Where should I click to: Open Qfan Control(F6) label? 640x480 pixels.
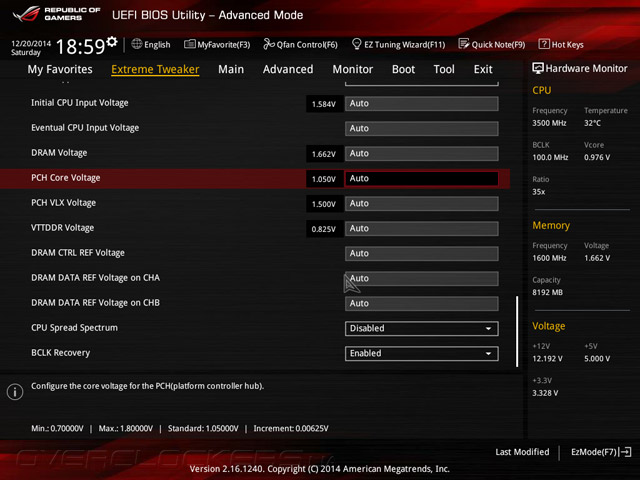(307, 44)
